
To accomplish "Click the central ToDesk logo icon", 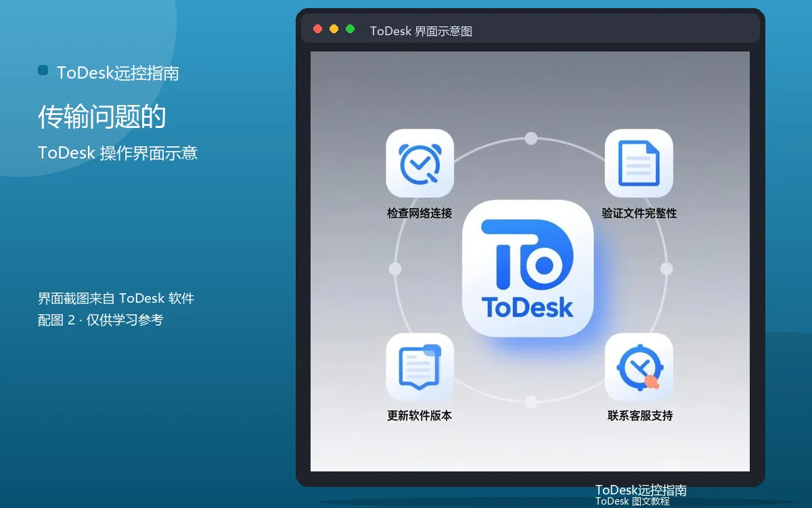I will [528, 269].
